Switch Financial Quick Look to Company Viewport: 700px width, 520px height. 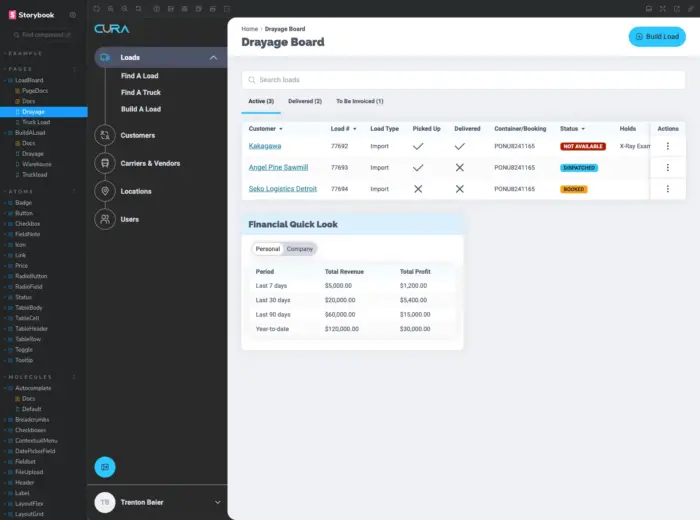300,249
